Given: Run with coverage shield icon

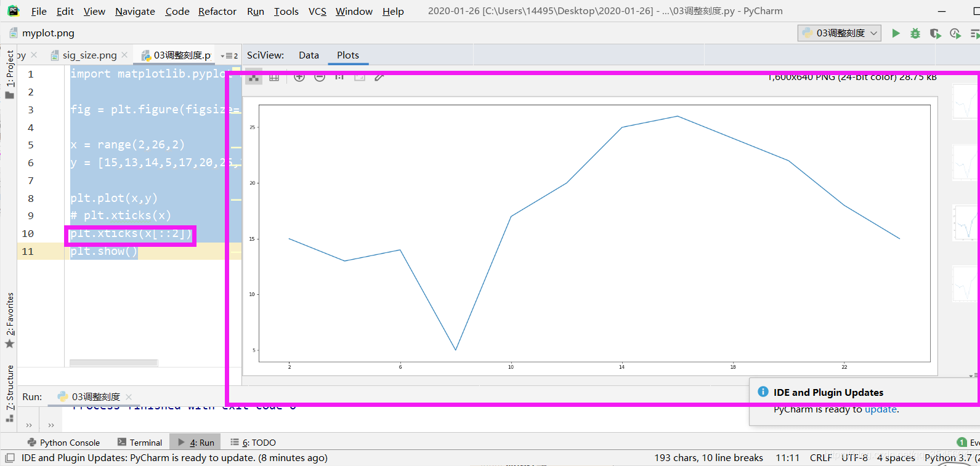Looking at the screenshot, I should coord(935,33).
